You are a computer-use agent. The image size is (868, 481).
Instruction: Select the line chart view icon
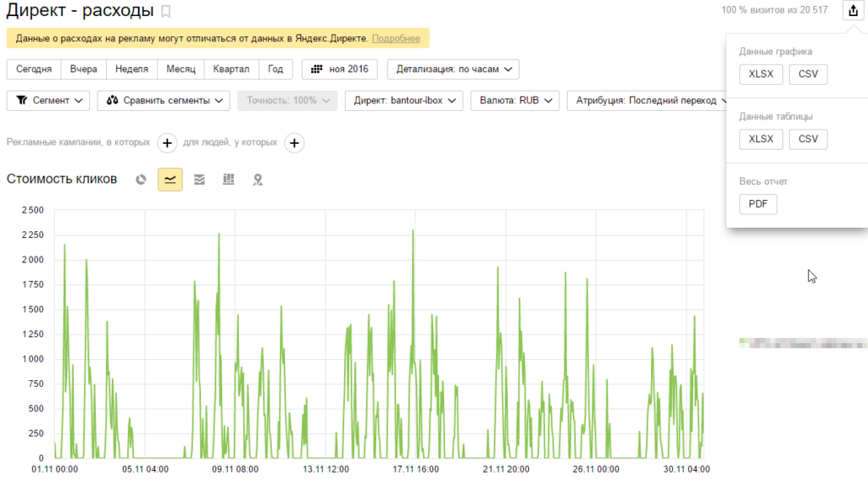point(170,180)
